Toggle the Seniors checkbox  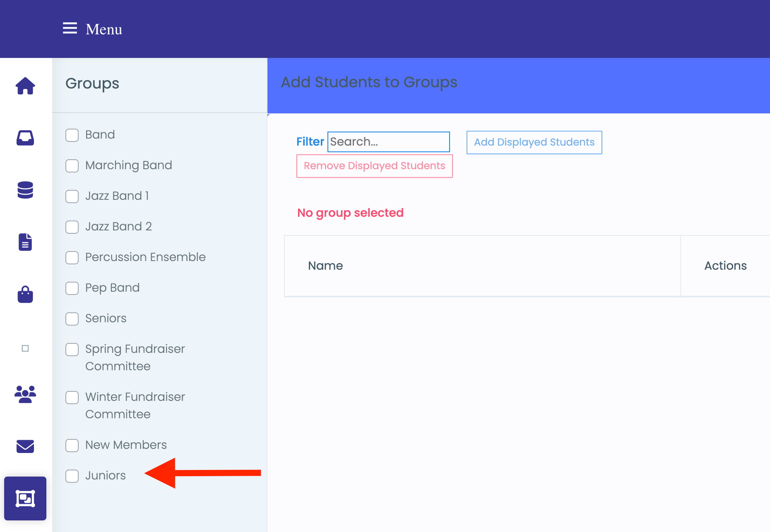coord(72,319)
